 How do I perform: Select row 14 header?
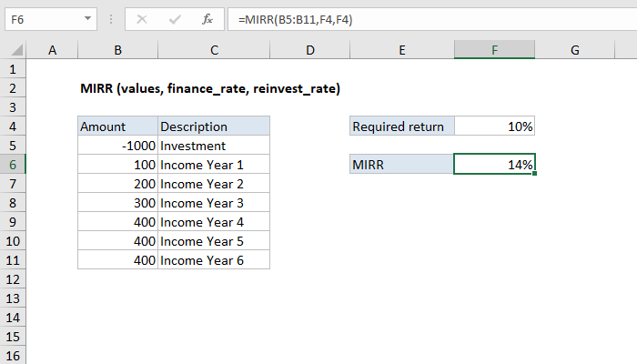tap(13, 318)
